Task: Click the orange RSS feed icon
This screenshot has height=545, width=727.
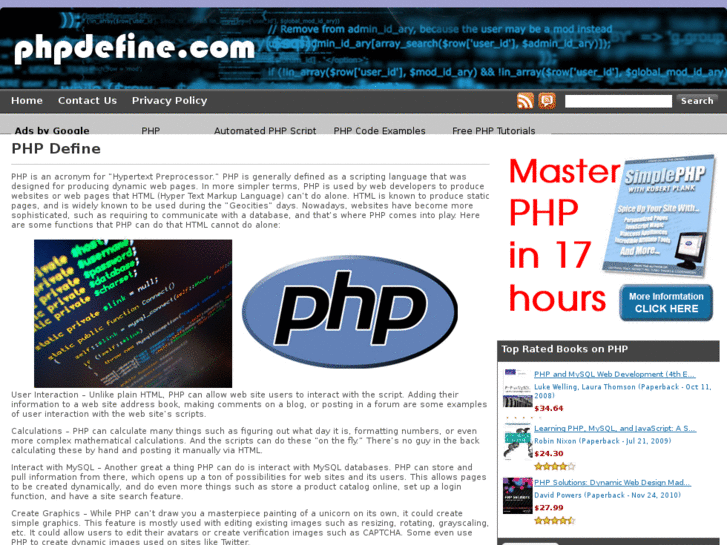Action: (525, 101)
